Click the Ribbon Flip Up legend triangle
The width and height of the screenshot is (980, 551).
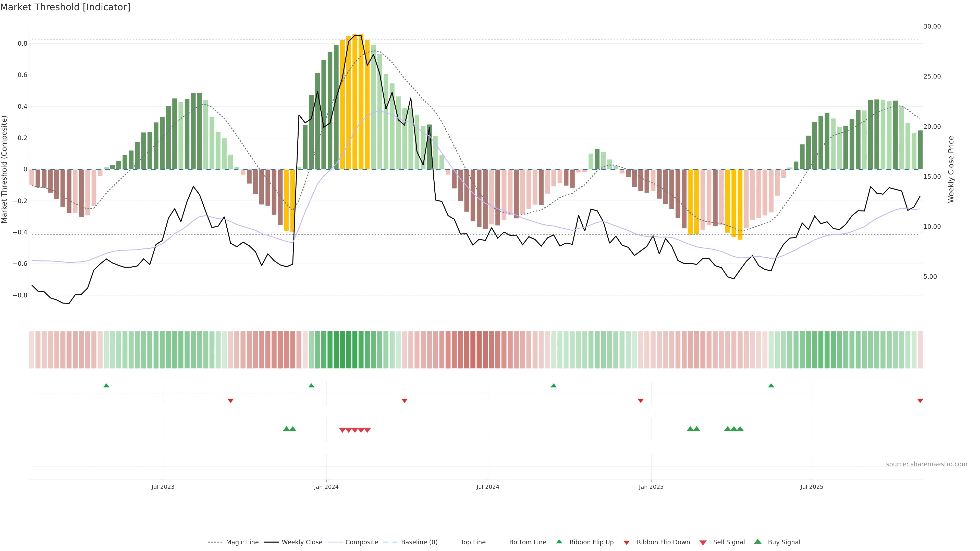pos(559,542)
